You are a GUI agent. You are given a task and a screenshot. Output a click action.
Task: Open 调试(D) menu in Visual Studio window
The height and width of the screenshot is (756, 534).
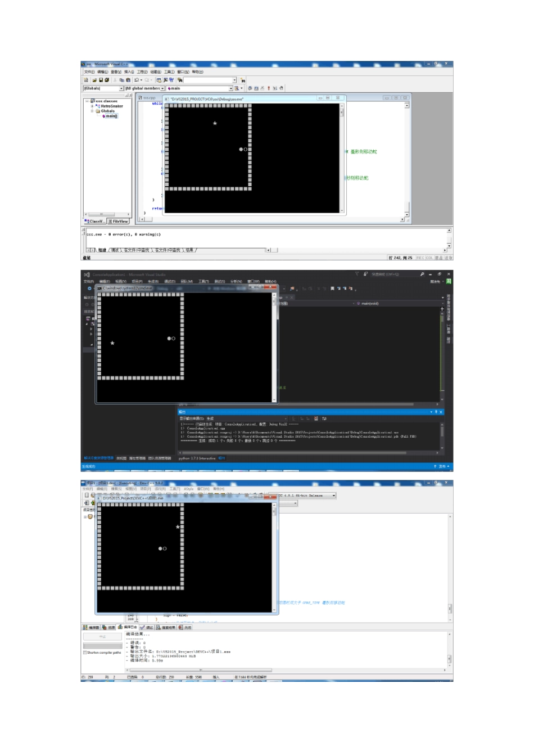(x=169, y=281)
